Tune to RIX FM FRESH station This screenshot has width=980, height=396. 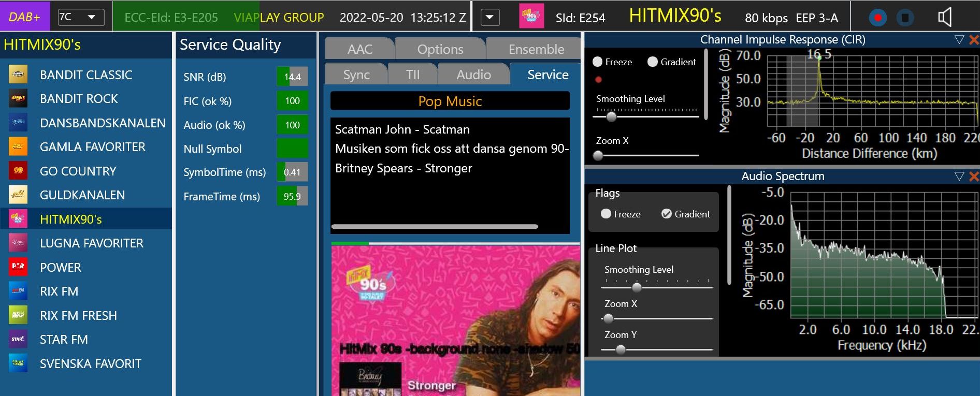[78, 315]
